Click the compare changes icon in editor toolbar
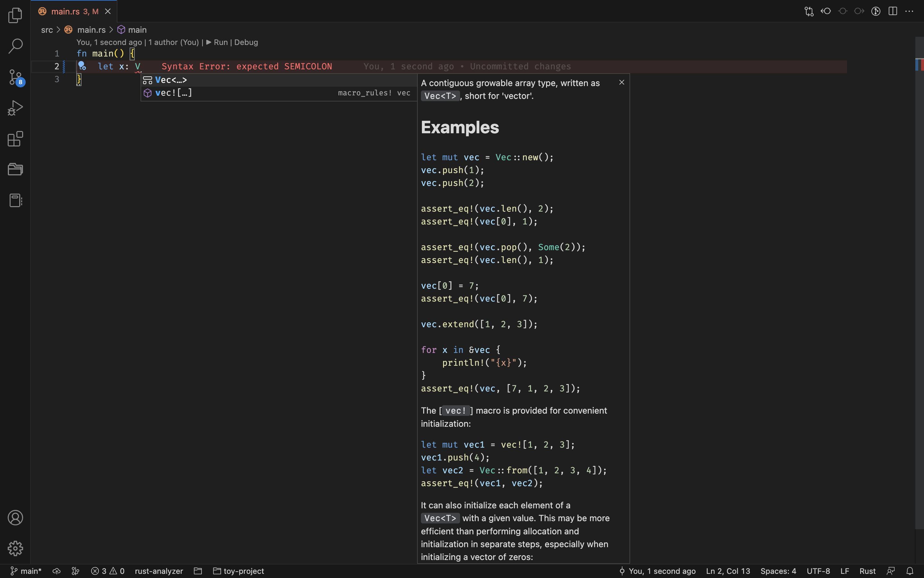This screenshot has width=924, height=578. coord(809,12)
